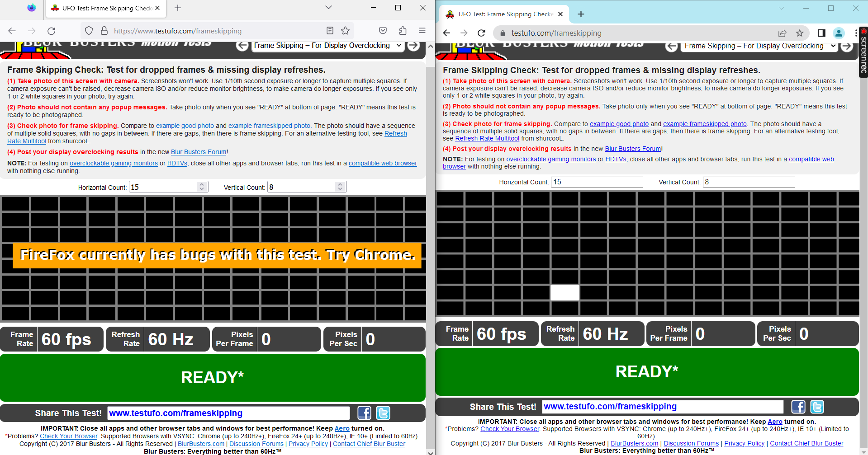868x455 pixels.
Task: Open a new tab in Firefox
Action: pos(178,8)
